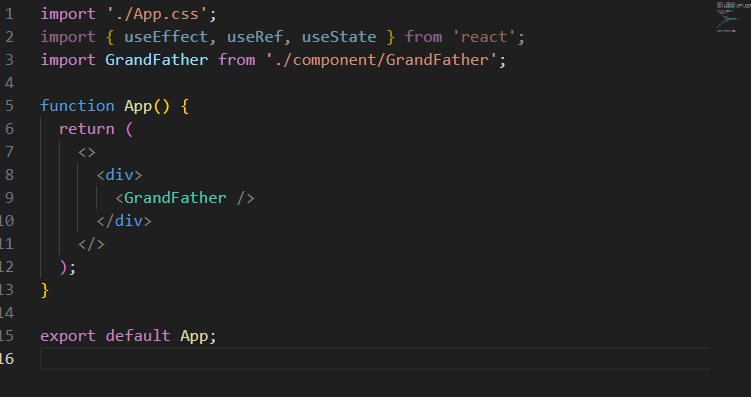
Task: Click line number 9 in the gutter
Action: [x=9, y=198]
